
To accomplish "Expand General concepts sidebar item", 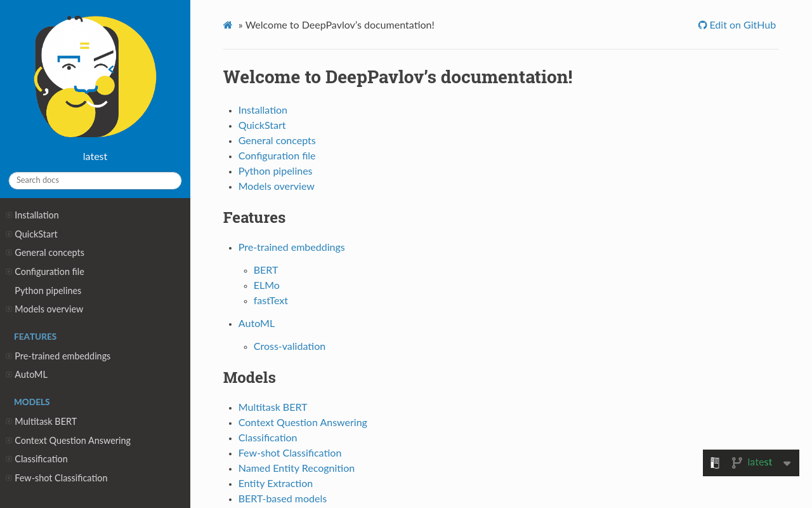I will coord(9,253).
